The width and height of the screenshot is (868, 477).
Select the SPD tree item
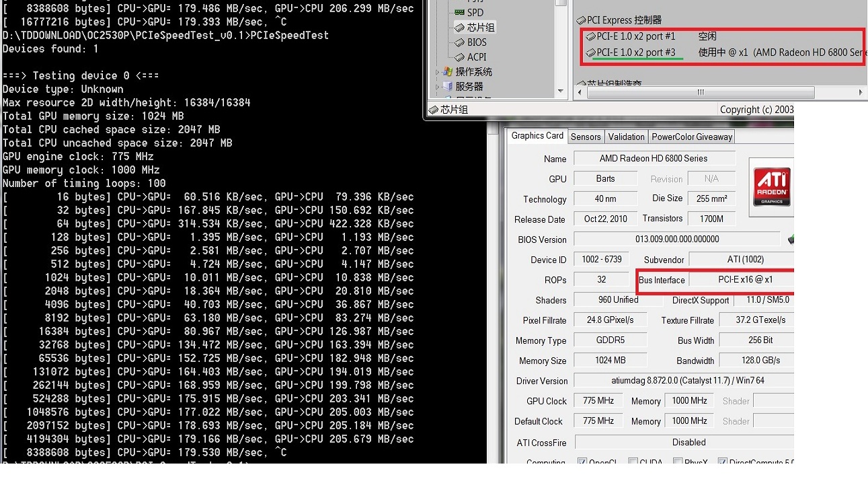pos(475,12)
